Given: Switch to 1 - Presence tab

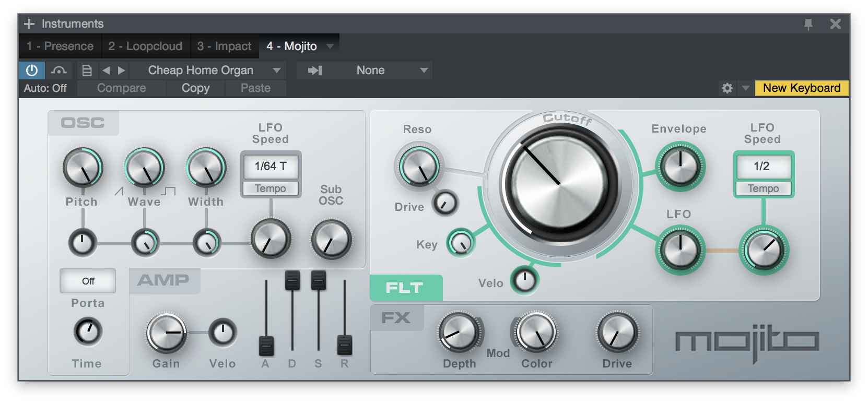Looking at the screenshot, I should 60,46.
